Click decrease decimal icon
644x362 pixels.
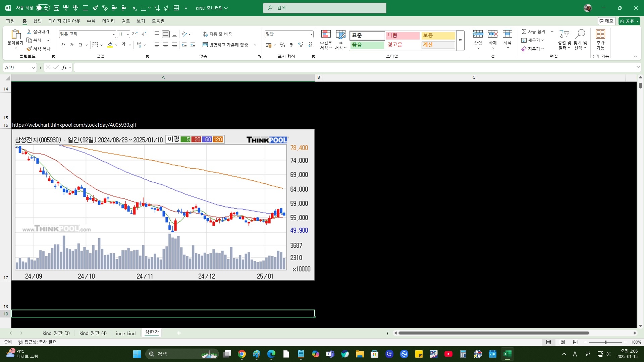[310, 45]
